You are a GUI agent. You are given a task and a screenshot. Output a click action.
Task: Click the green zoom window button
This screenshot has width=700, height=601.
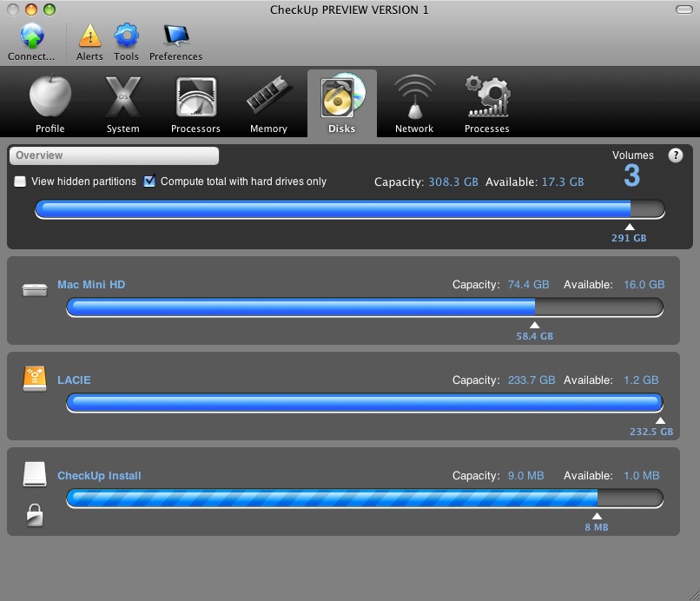pyautogui.click(x=50, y=10)
